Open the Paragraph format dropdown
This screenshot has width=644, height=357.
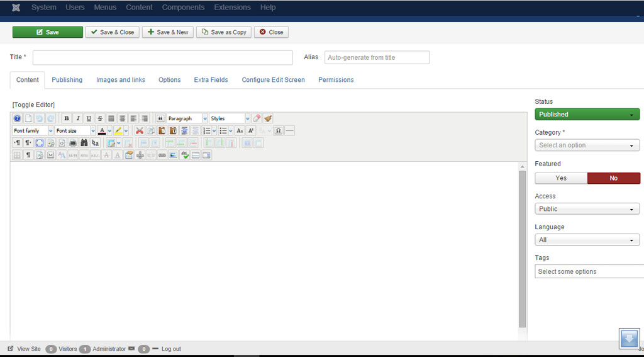[187, 118]
